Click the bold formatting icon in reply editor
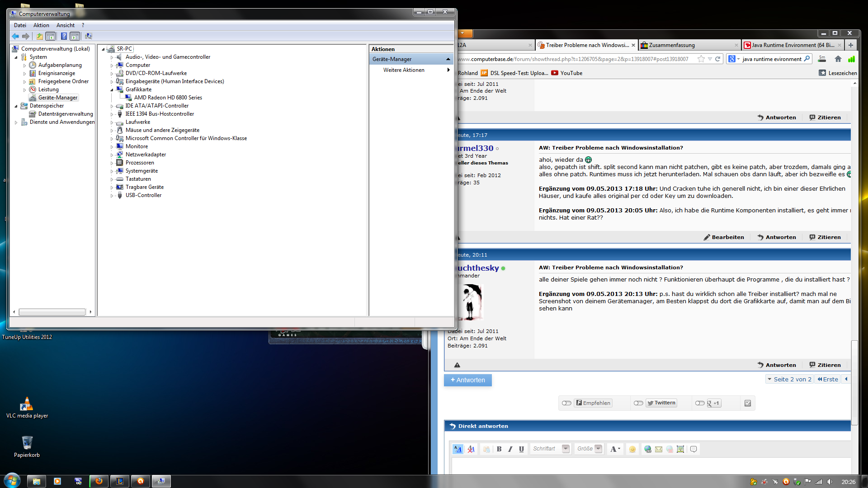Screen dimensions: 868x488 [x=499, y=449]
